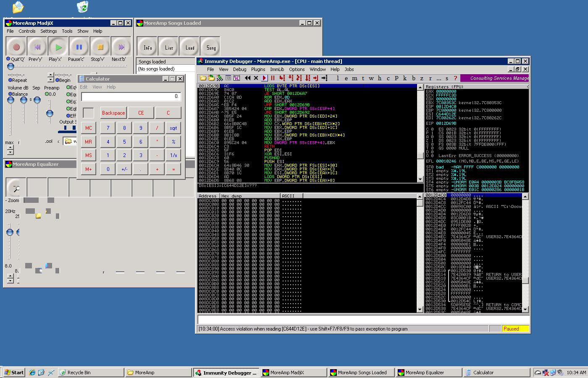Click the Volume slider knob in MoreAmp
Screen dimensions: 588x378
coord(10,100)
